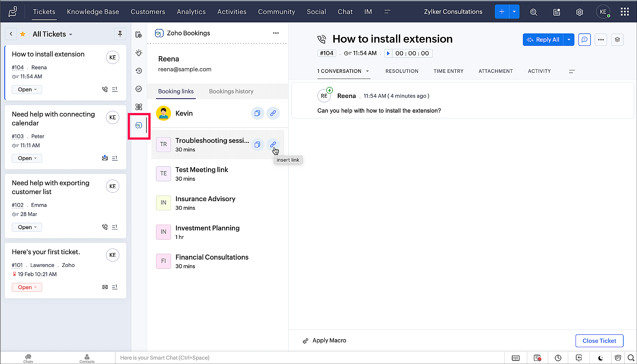Switch to Bookings history tab
Screen dimensions: 637x364
(x=231, y=91)
